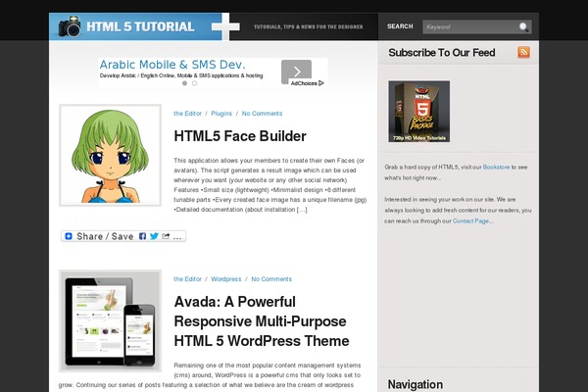This screenshot has height=392, width=588.
Task: Open the orange RSS feed icon
Action: [x=524, y=52]
